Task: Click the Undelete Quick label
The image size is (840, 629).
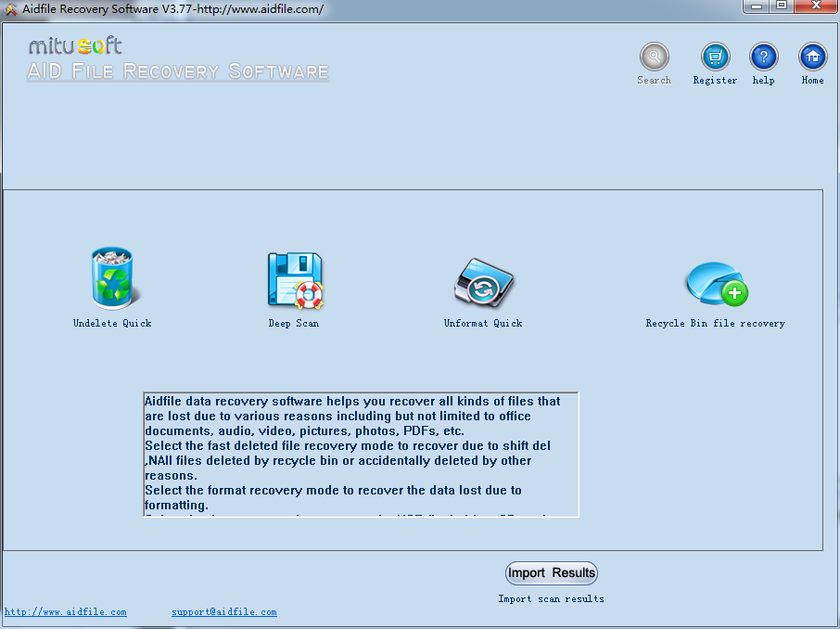Action: coord(112,323)
